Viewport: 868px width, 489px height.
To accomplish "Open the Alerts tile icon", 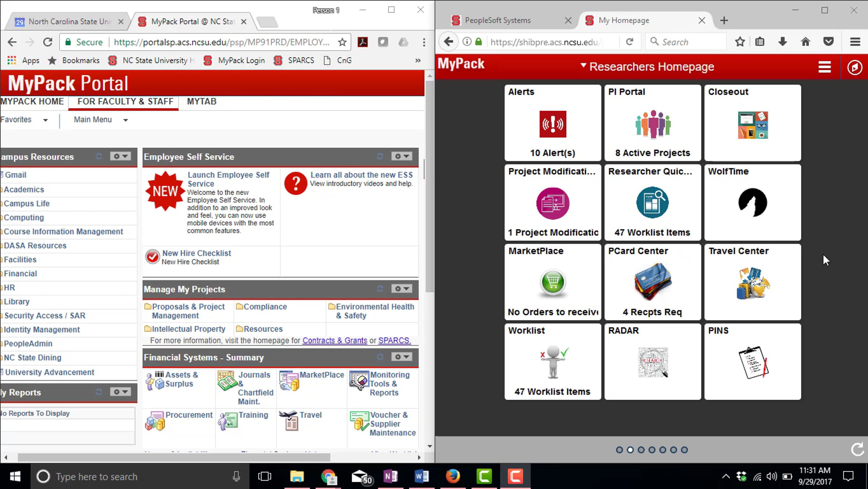I will [553, 124].
